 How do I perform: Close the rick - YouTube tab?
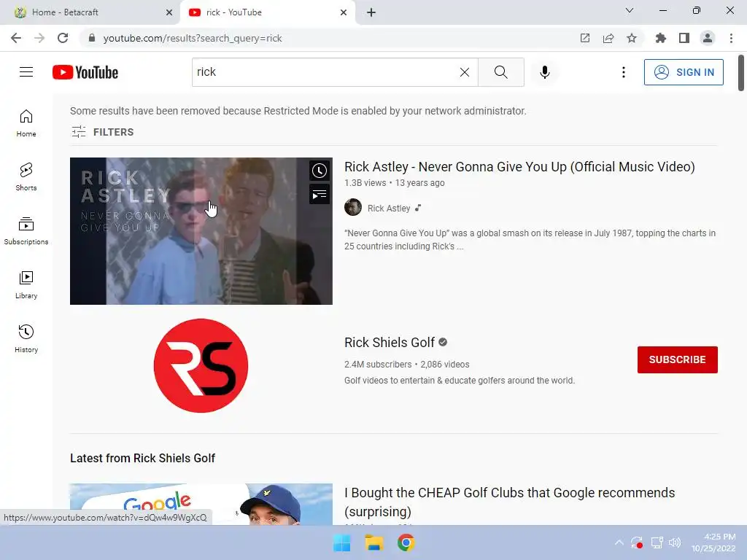click(x=344, y=12)
